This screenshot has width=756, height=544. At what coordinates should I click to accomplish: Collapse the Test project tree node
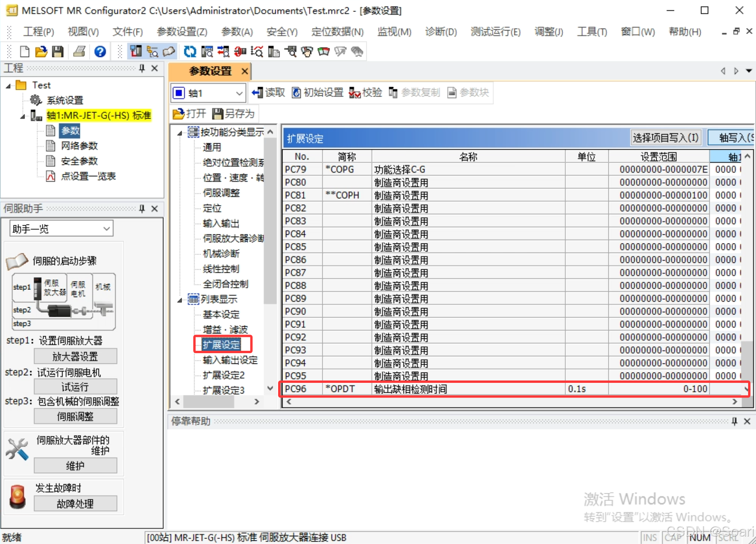tap(8, 86)
